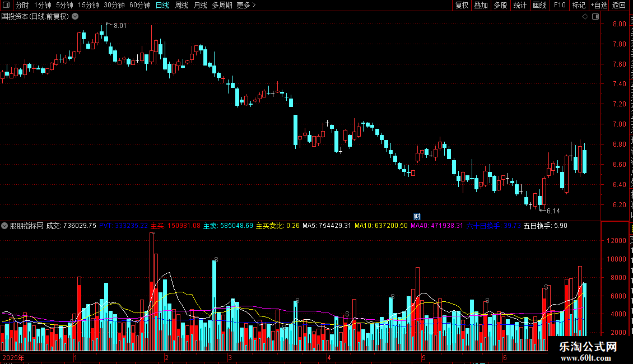Image resolution: width=633 pixels, height=364 pixels.
Task: Click the 主卖: 585048.69 value
Action: pyautogui.click(x=228, y=226)
